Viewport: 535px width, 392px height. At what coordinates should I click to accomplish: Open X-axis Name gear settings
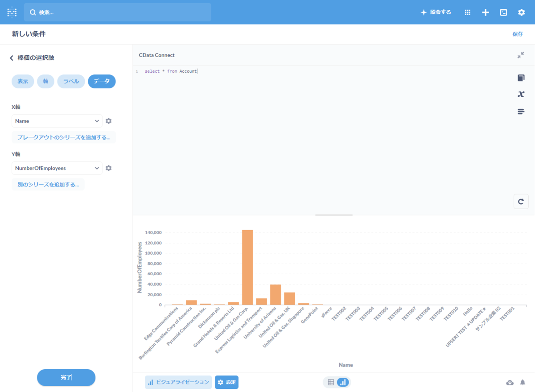click(108, 121)
